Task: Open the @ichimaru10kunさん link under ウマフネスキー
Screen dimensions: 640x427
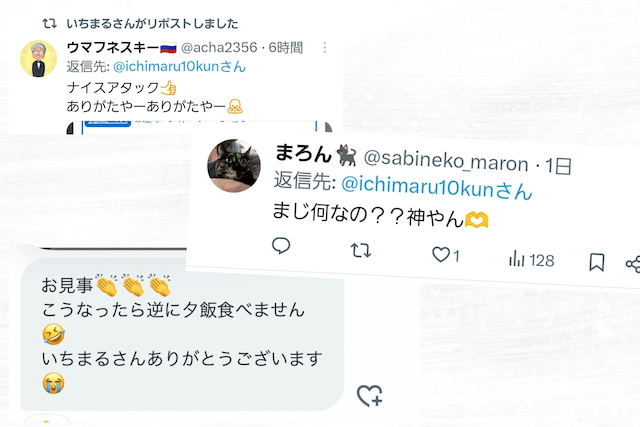Action: [x=180, y=66]
